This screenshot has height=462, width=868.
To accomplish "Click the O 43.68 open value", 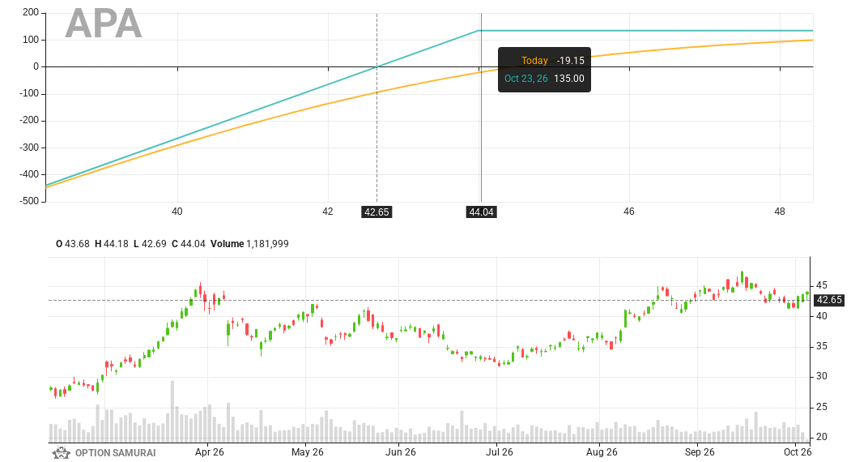I will coord(73,244).
